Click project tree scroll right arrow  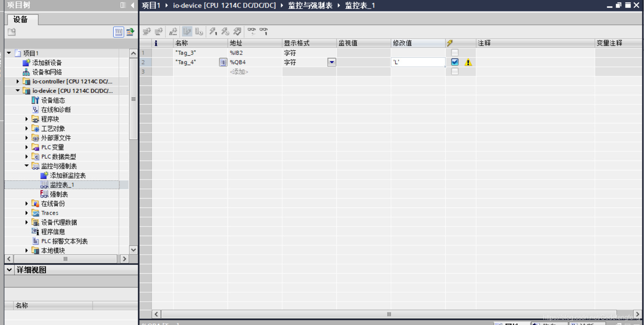click(x=124, y=259)
